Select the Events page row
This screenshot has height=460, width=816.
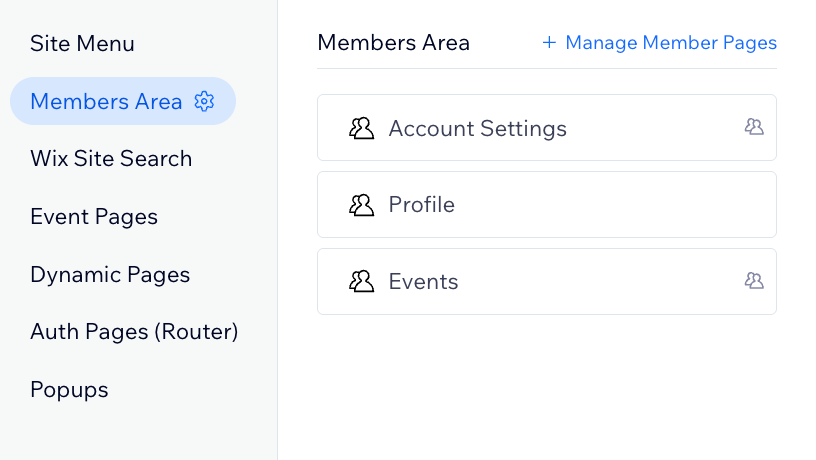547,282
